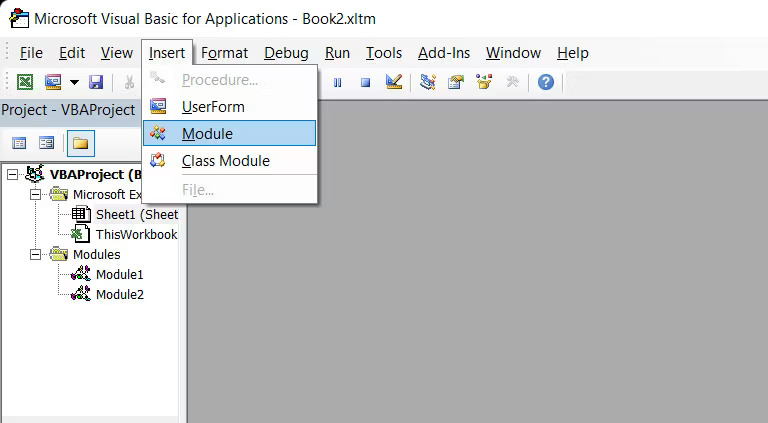Viewport: 768px width, 423px height.
Task: Click the Toolbox wrench icon
Action: coord(512,82)
